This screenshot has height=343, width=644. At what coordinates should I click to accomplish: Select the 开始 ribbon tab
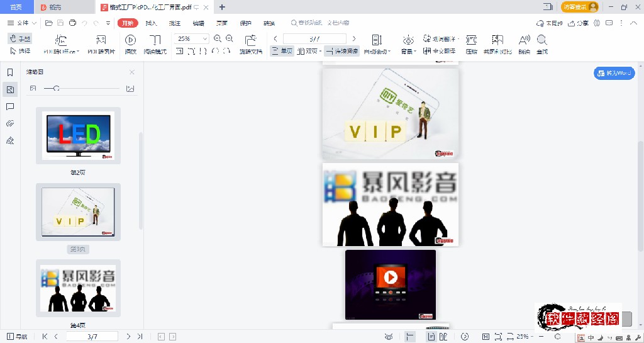point(128,23)
